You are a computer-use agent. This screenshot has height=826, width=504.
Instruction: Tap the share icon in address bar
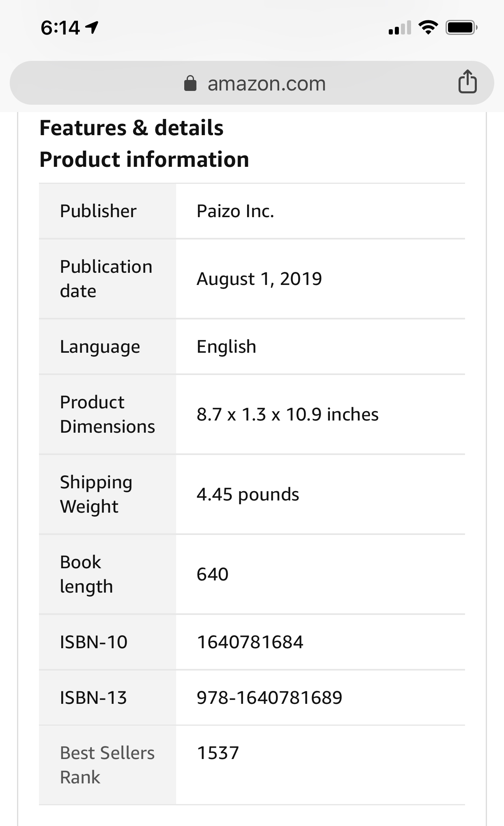pyautogui.click(x=467, y=82)
